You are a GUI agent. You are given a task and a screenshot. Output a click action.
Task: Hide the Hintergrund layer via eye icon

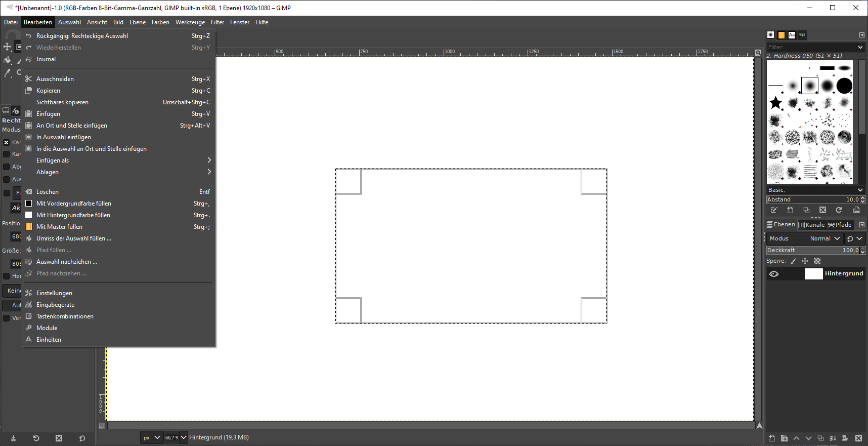(774, 274)
